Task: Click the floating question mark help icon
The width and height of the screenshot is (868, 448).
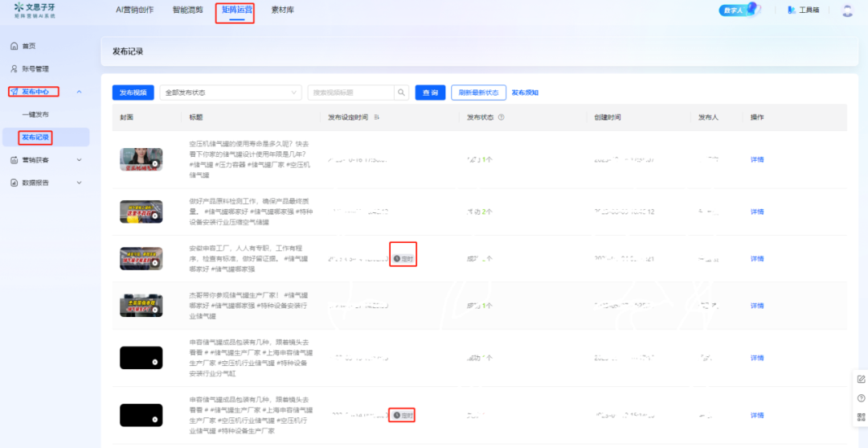Action: pyautogui.click(x=861, y=398)
